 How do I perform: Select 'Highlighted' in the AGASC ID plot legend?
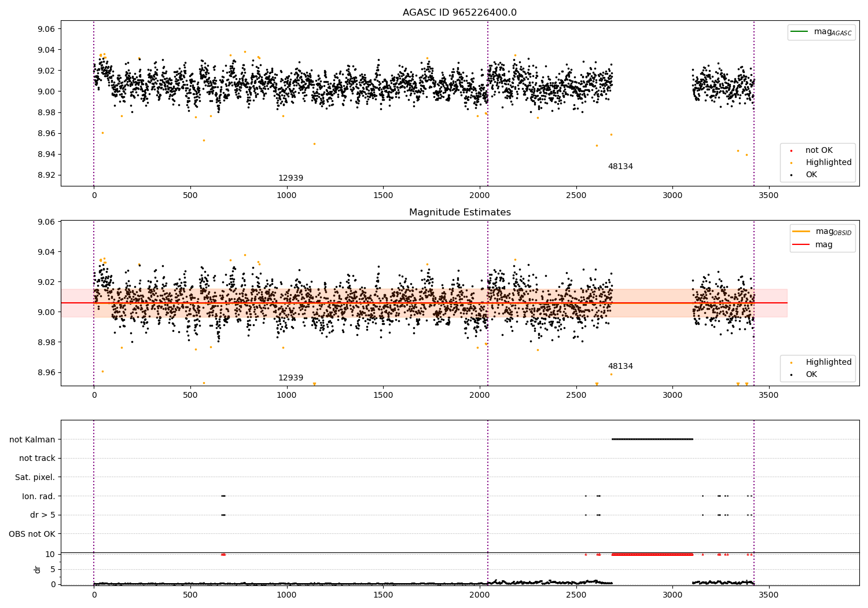click(x=828, y=163)
